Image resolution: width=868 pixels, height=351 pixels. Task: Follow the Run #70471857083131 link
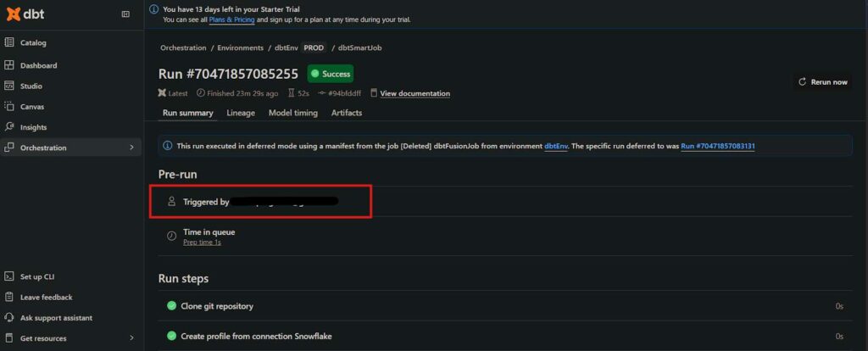pos(718,146)
